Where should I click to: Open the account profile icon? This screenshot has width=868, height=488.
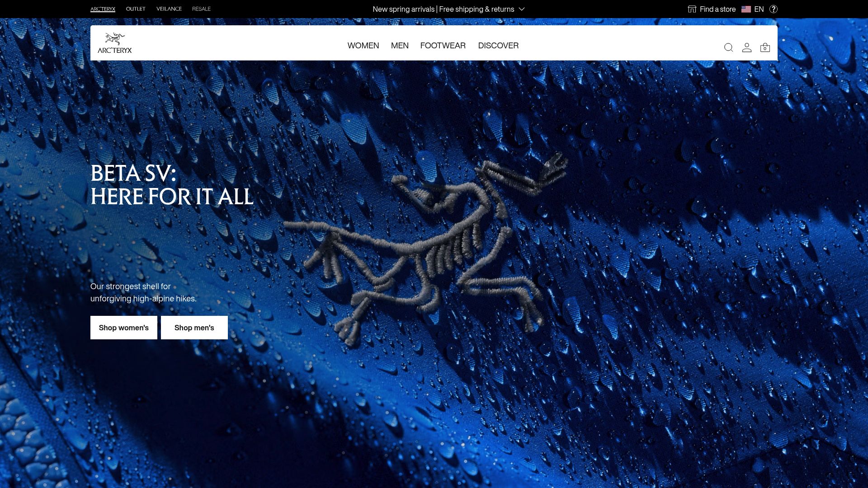tap(747, 47)
